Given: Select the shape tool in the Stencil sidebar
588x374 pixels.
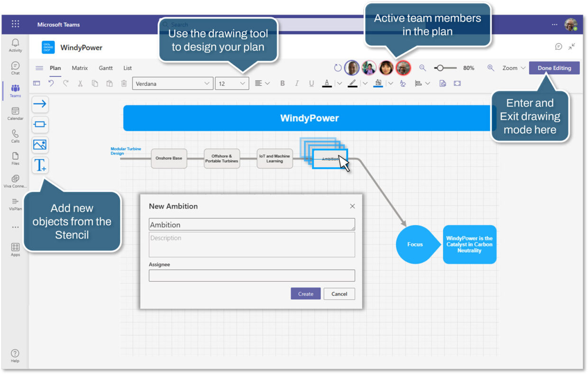Looking at the screenshot, I should (x=39, y=125).
